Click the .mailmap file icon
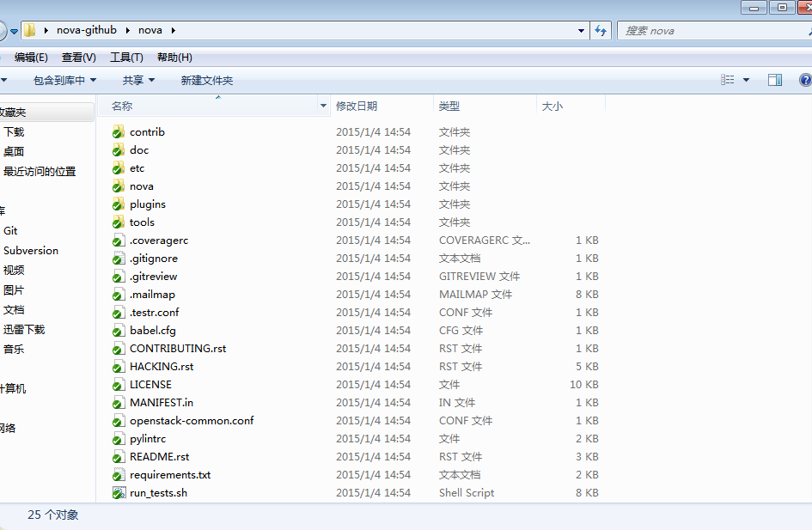The width and height of the screenshot is (812, 530). (x=119, y=295)
